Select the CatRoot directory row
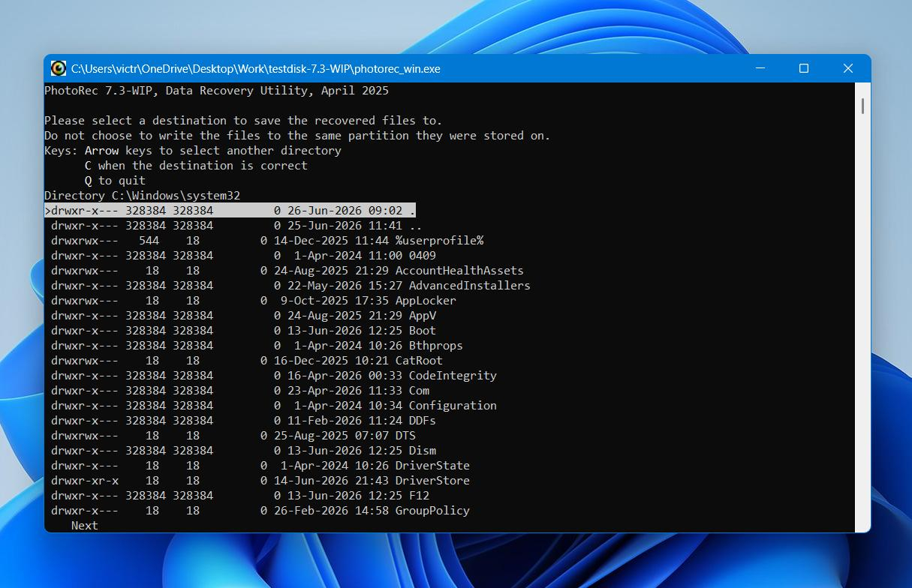 [x=247, y=361]
